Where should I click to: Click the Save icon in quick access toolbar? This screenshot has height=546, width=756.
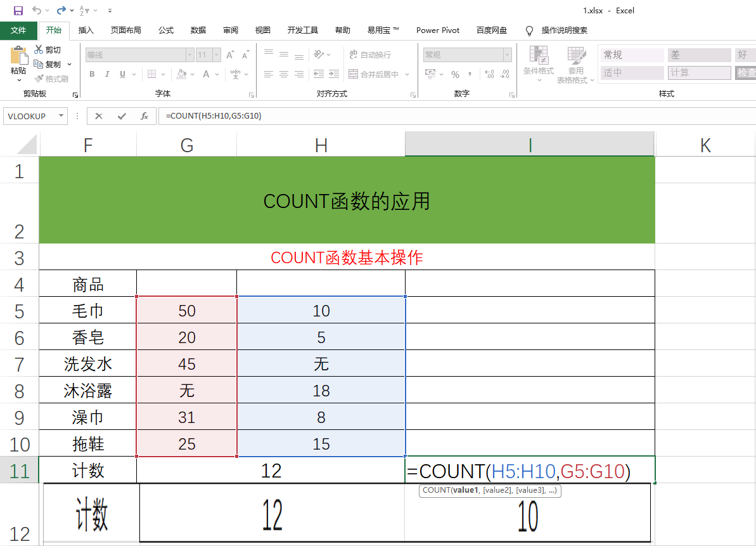(18, 11)
